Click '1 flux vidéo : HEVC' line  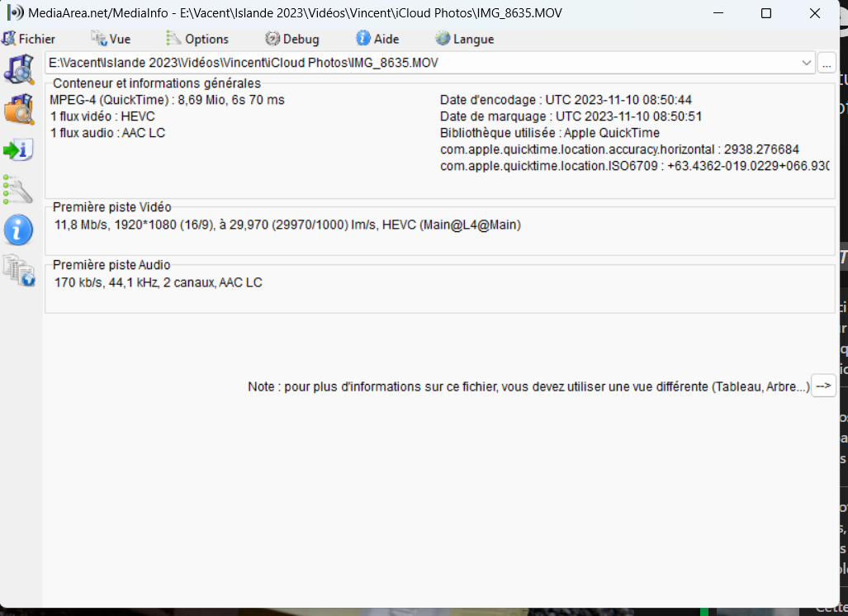pyautogui.click(x=102, y=116)
